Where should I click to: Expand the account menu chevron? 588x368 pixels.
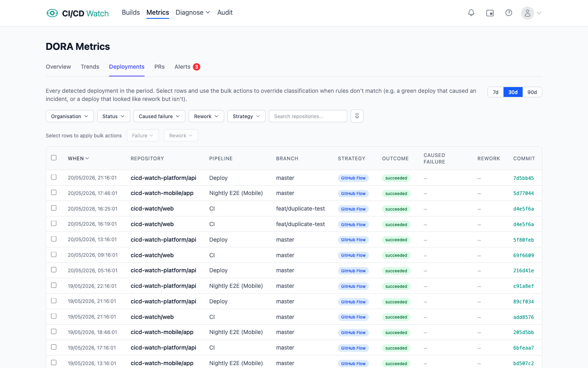[x=539, y=13]
